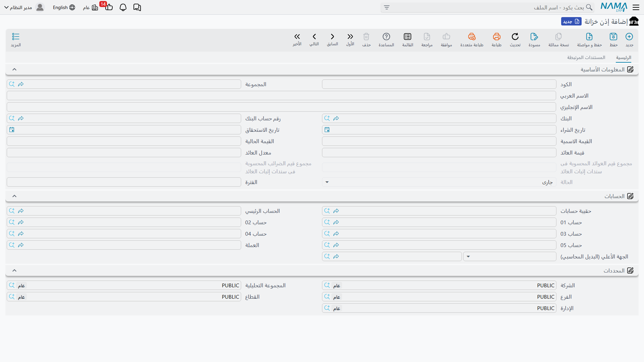Click search icon in حساب 01 field
Screen dimensions: 644x362
(327, 222)
